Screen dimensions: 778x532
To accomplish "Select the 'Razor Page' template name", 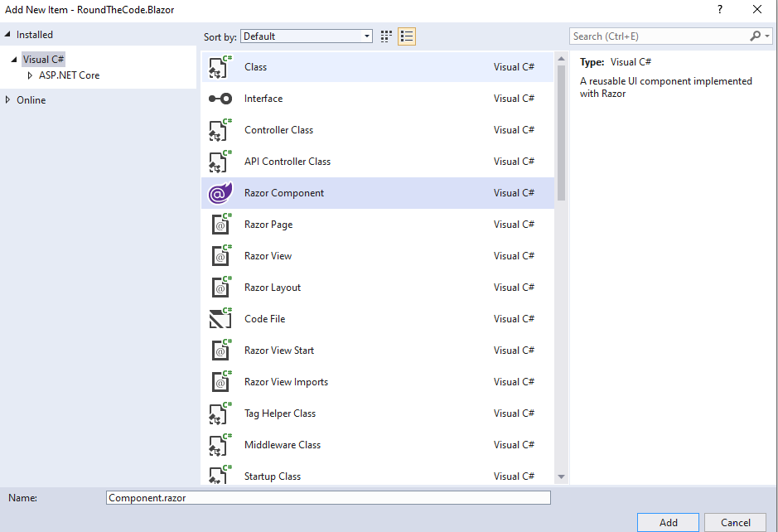I will [268, 225].
